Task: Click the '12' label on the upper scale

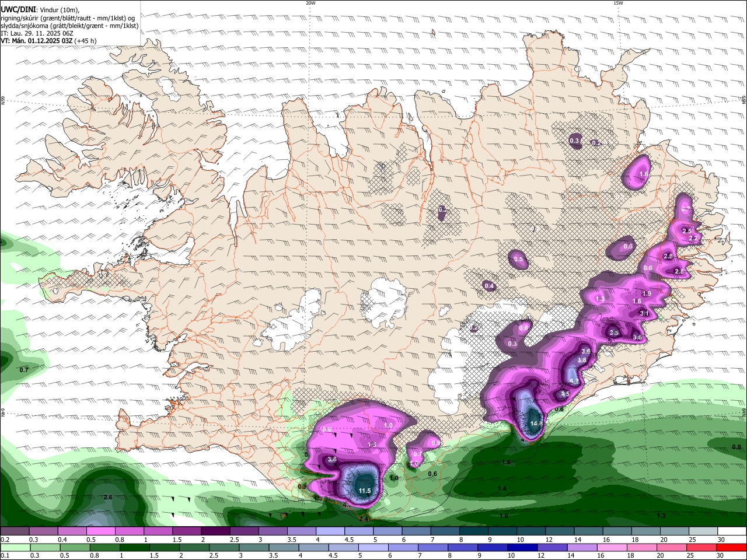Action: [x=549, y=540]
